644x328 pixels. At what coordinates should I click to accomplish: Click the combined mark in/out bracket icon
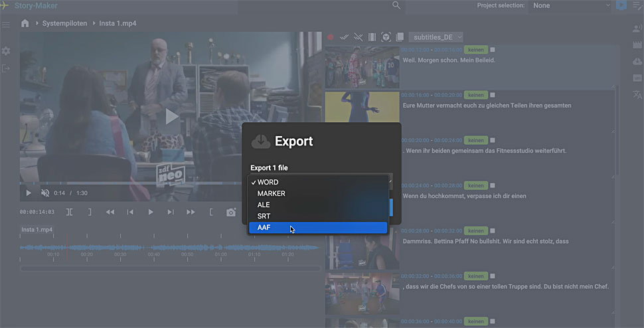(x=70, y=212)
